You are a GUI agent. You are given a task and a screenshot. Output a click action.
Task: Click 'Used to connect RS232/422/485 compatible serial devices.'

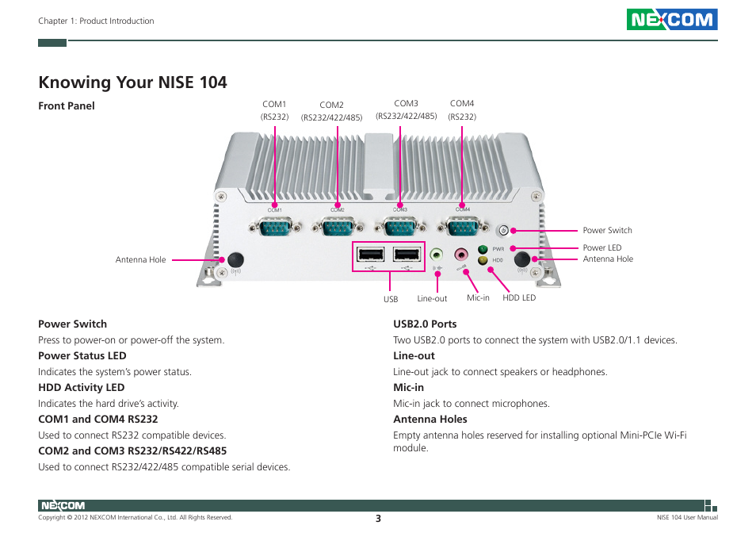point(164,467)
